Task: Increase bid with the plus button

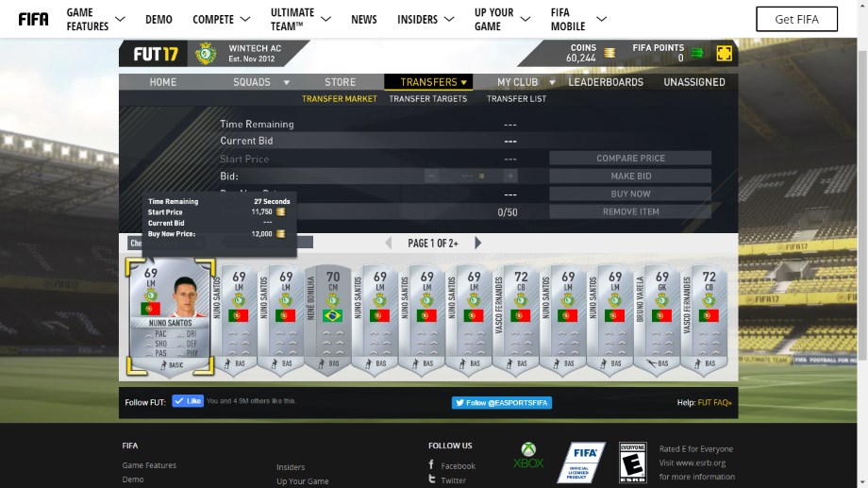Action: (510, 177)
